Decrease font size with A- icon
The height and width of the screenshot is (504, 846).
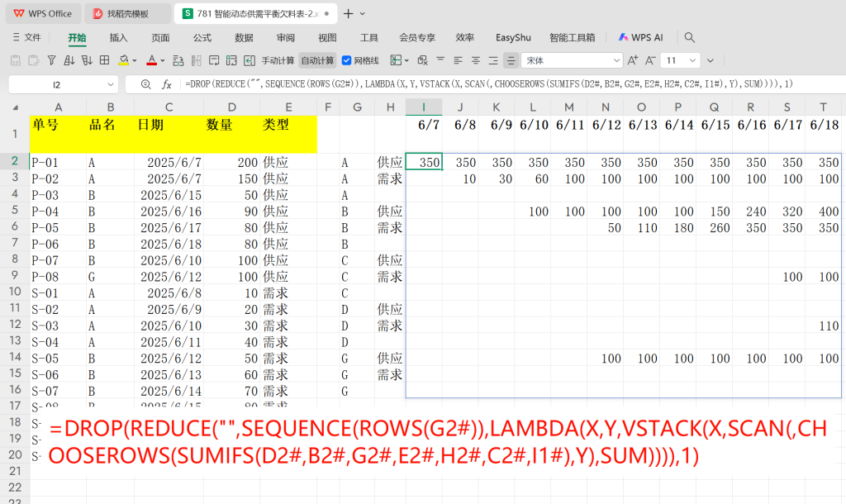[x=651, y=60]
